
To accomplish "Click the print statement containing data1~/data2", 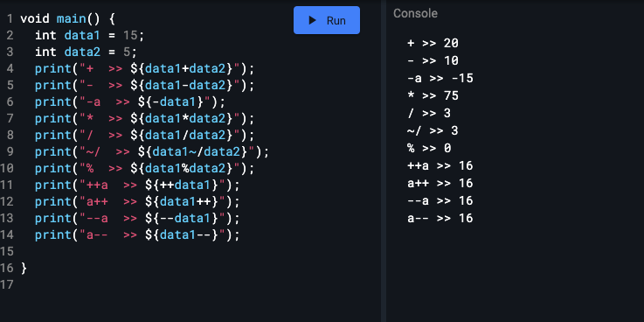I will [x=152, y=151].
